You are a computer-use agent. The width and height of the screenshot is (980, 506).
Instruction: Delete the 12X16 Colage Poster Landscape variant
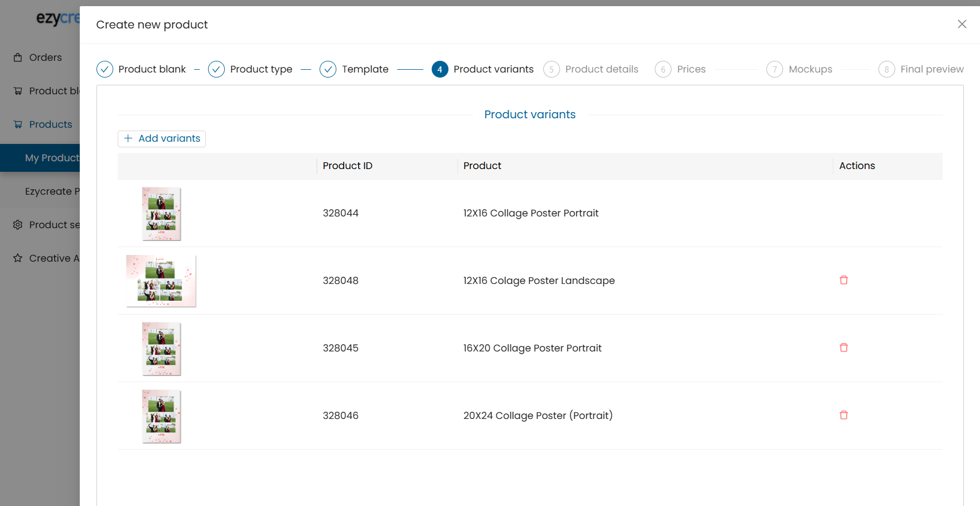(843, 280)
